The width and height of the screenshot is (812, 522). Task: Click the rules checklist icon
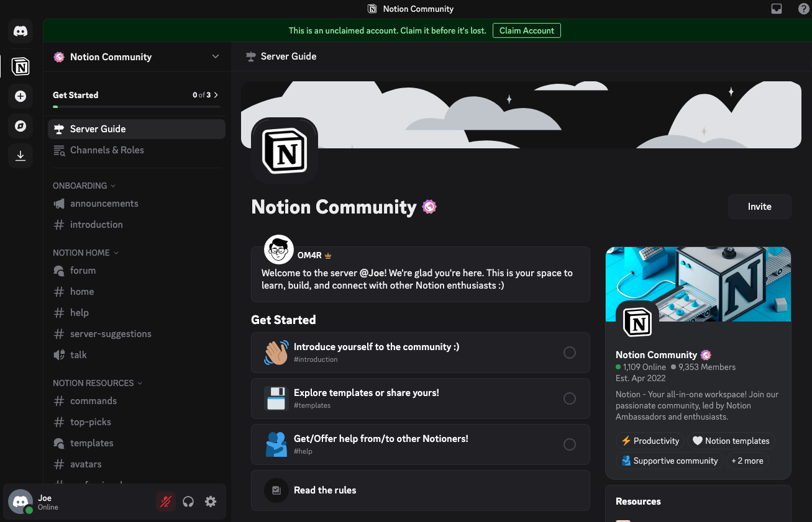point(276,490)
